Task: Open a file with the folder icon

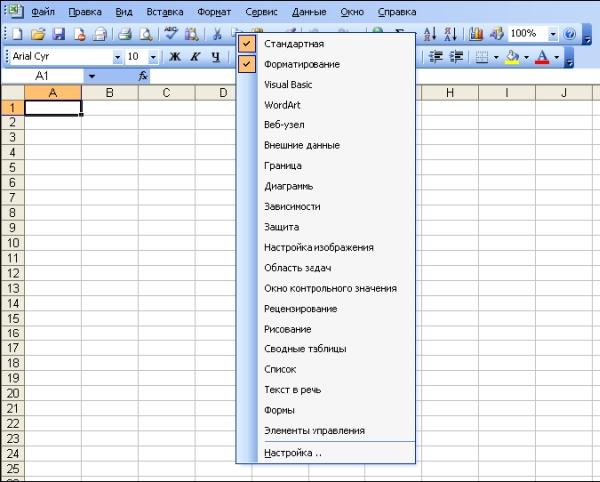Action: (x=38, y=34)
